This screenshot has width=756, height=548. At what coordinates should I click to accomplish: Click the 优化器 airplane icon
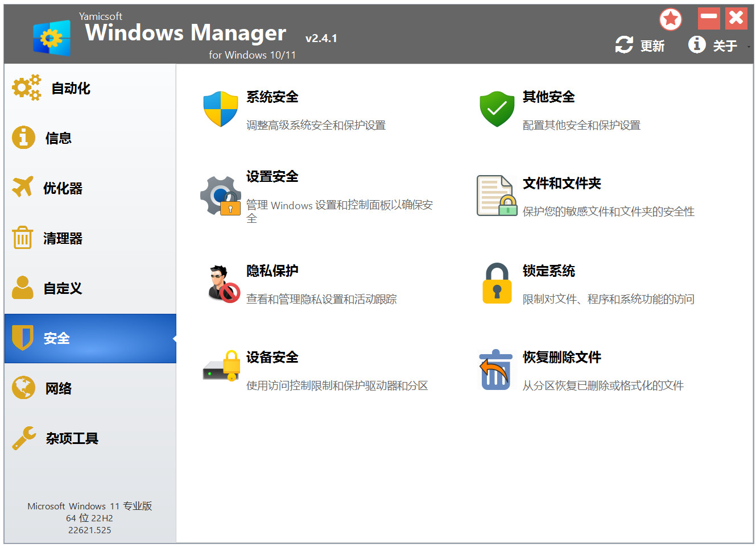(23, 187)
